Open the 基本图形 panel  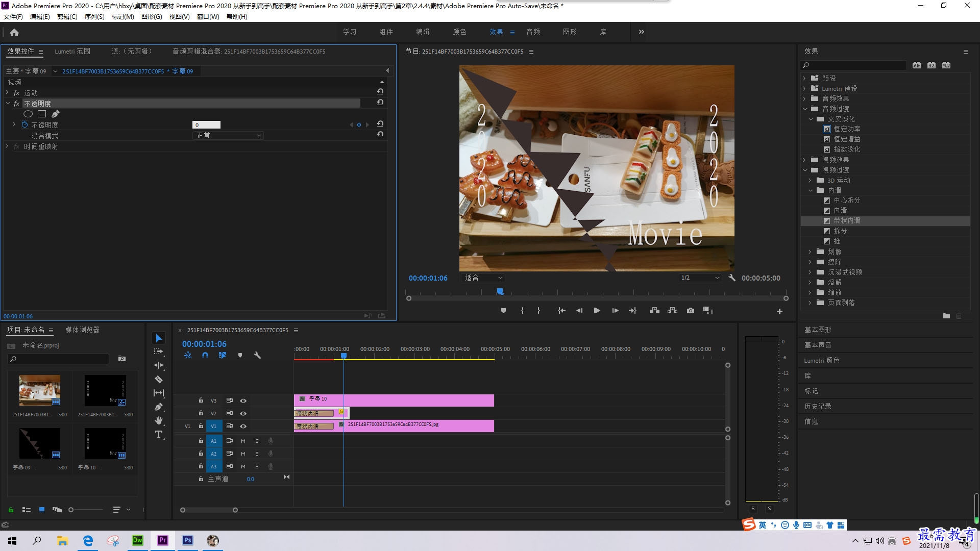(818, 330)
